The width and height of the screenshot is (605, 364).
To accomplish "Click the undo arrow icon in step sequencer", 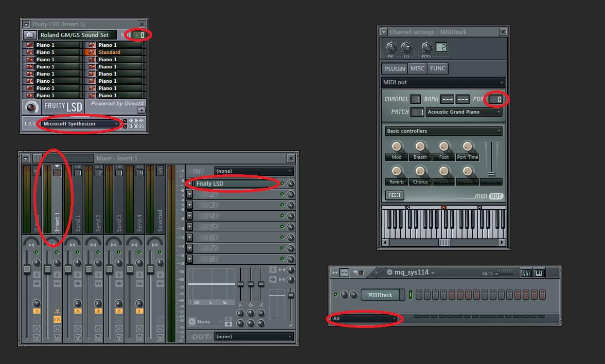I will pyautogui.click(x=355, y=272).
